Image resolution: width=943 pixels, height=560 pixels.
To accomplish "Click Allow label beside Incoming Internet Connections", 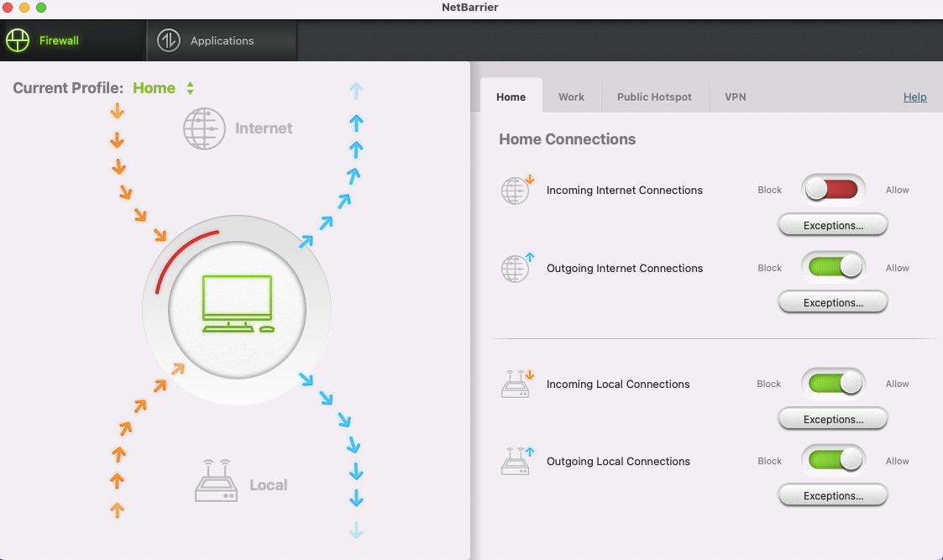I will (897, 190).
